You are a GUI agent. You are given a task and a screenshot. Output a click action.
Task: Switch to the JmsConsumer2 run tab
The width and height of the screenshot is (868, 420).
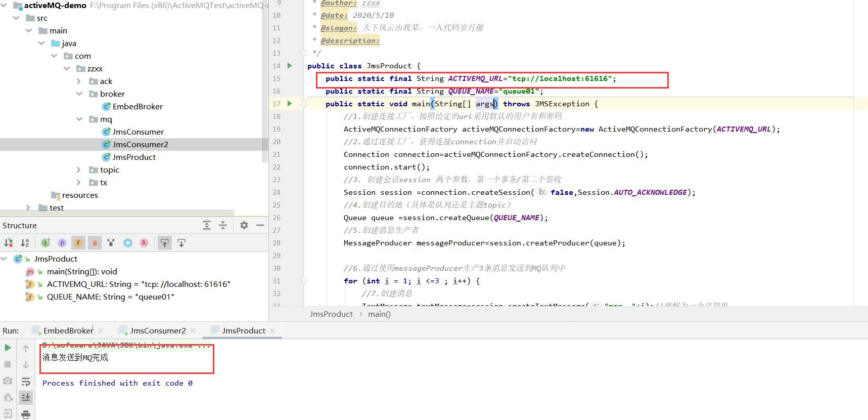click(x=158, y=330)
